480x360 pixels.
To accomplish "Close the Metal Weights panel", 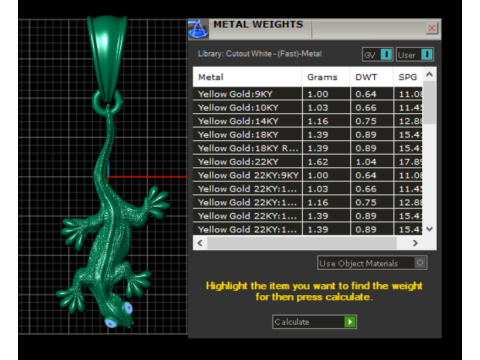I will pyautogui.click(x=432, y=28).
